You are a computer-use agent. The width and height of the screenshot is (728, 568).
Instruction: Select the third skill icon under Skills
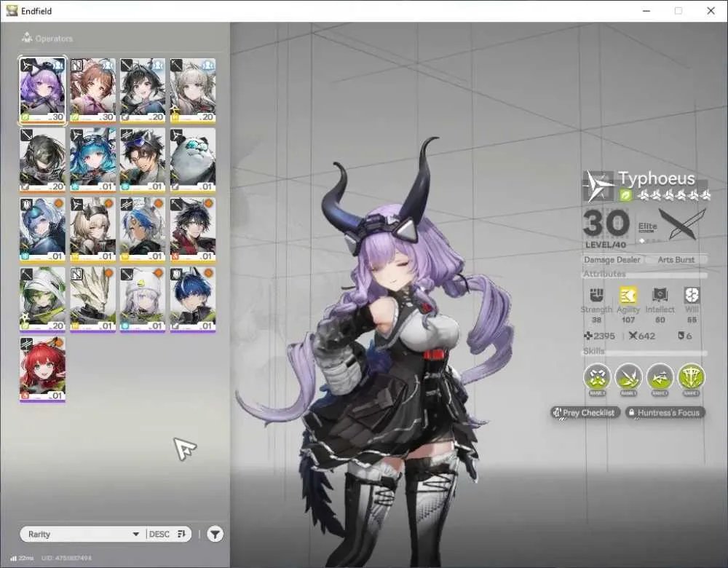click(x=660, y=377)
